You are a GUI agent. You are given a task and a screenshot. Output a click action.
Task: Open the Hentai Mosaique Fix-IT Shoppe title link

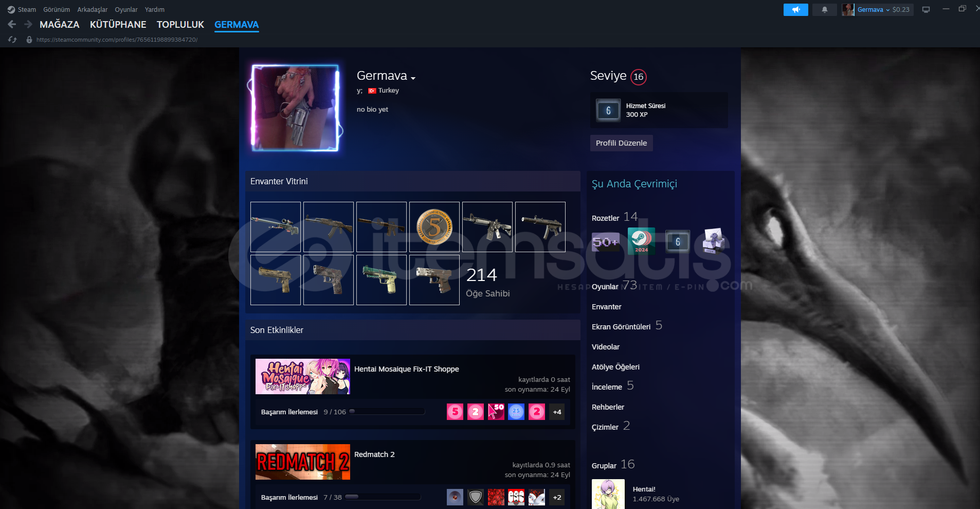(x=407, y=369)
